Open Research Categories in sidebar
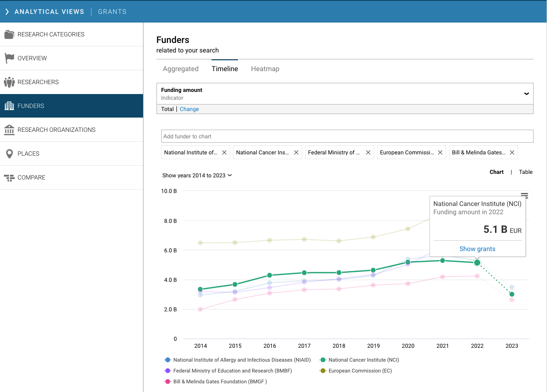Screen dimensions: 547x392 pyautogui.click(x=72, y=34)
